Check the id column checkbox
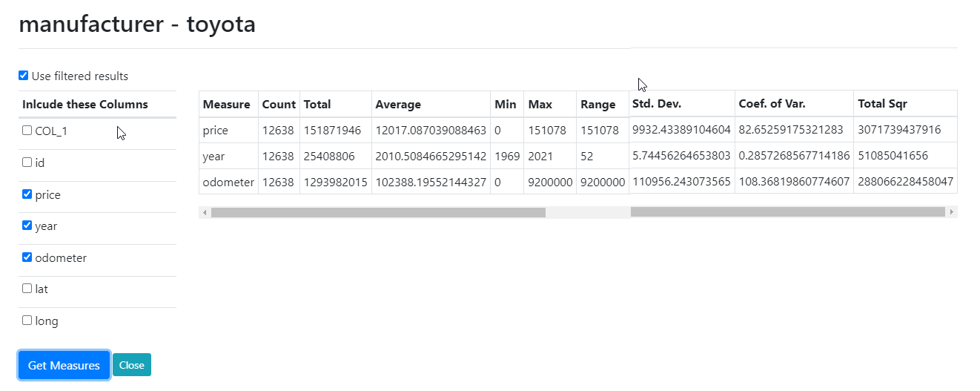 tap(27, 162)
